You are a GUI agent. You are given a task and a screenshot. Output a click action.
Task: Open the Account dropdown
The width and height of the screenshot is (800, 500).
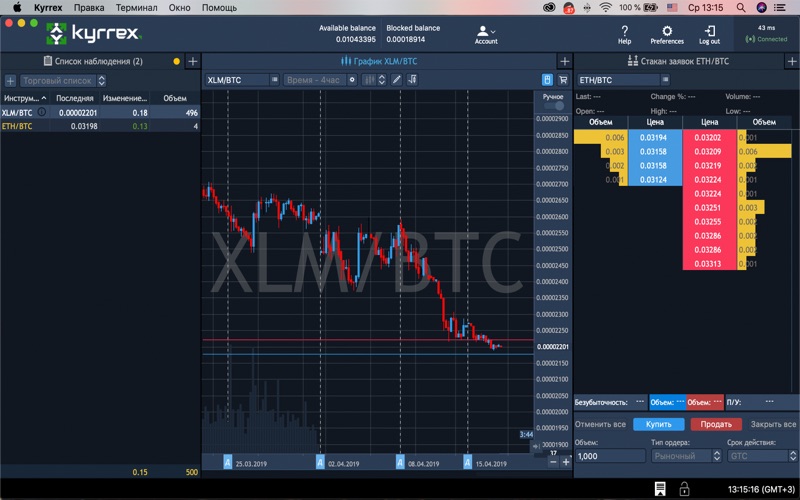click(486, 35)
